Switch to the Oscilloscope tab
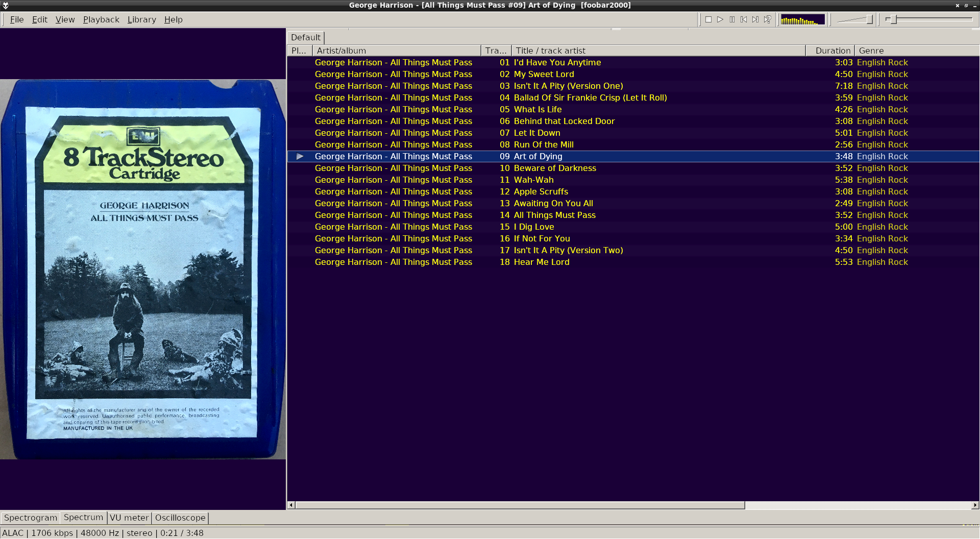This screenshot has height=539, width=980. [x=180, y=518]
